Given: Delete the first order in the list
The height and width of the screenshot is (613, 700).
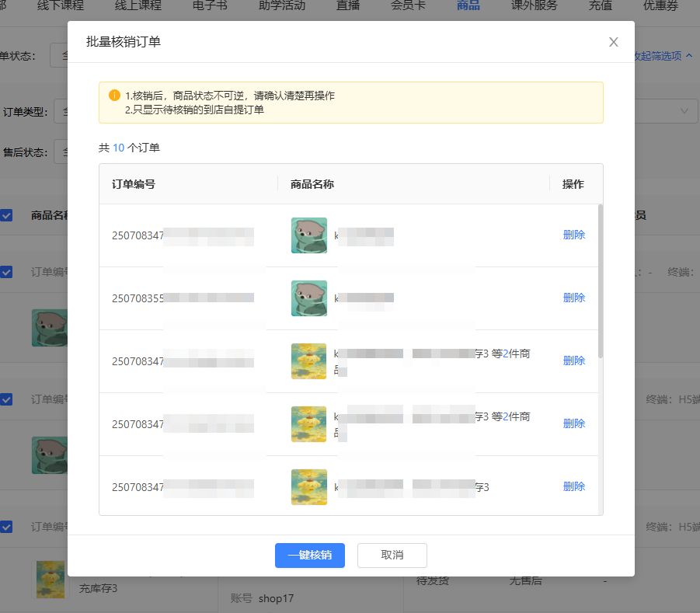Looking at the screenshot, I should (x=573, y=235).
